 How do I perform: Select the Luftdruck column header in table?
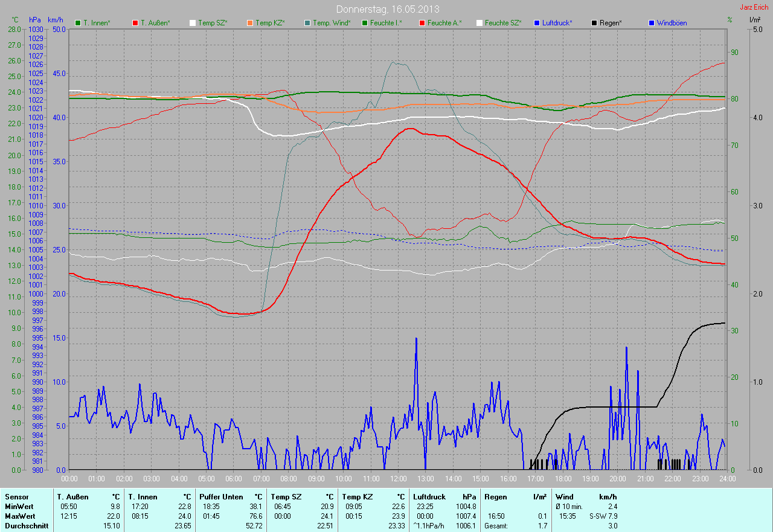click(x=429, y=497)
